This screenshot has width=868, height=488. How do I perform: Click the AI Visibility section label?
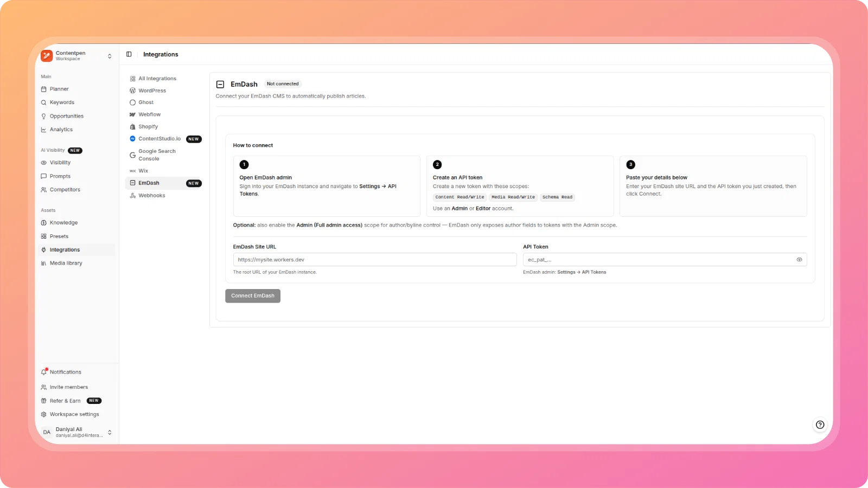coord(53,150)
